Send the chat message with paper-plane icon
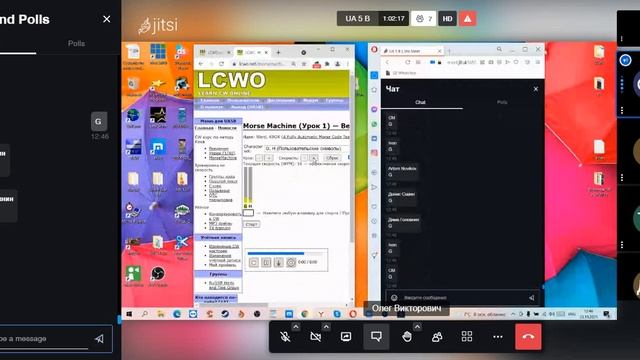This screenshot has height=360, width=640. click(x=99, y=339)
